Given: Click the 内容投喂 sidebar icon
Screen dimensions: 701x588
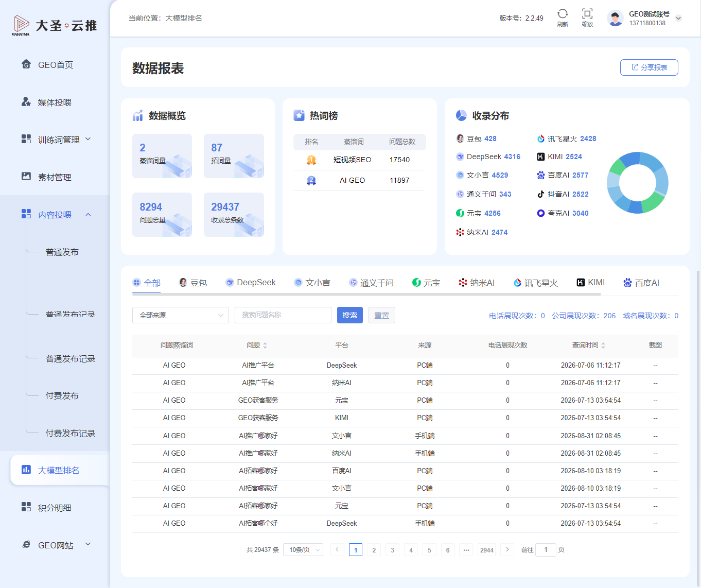Looking at the screenshot, I should [26, 214].
